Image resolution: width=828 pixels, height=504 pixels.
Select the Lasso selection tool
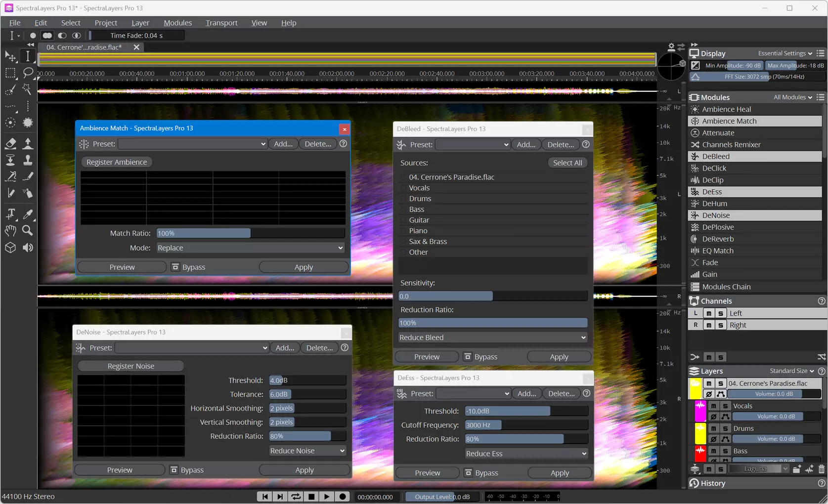click(28, 73)
